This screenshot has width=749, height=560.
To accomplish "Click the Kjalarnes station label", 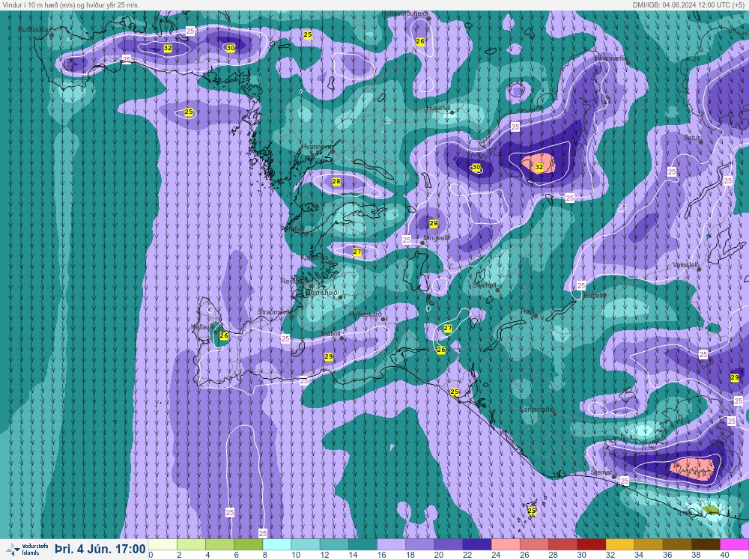I will tap(315, 258).
